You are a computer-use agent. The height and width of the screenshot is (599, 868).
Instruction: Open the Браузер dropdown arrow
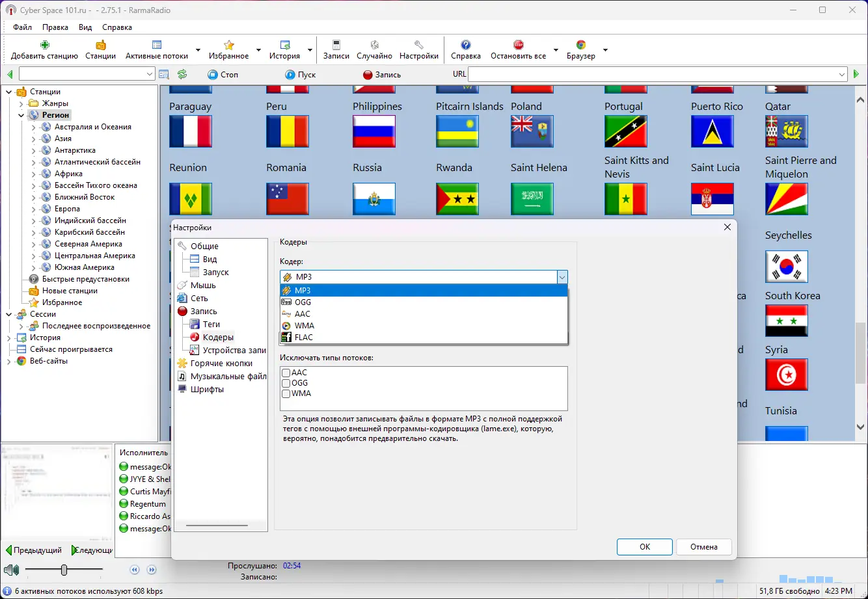(605, 50)
